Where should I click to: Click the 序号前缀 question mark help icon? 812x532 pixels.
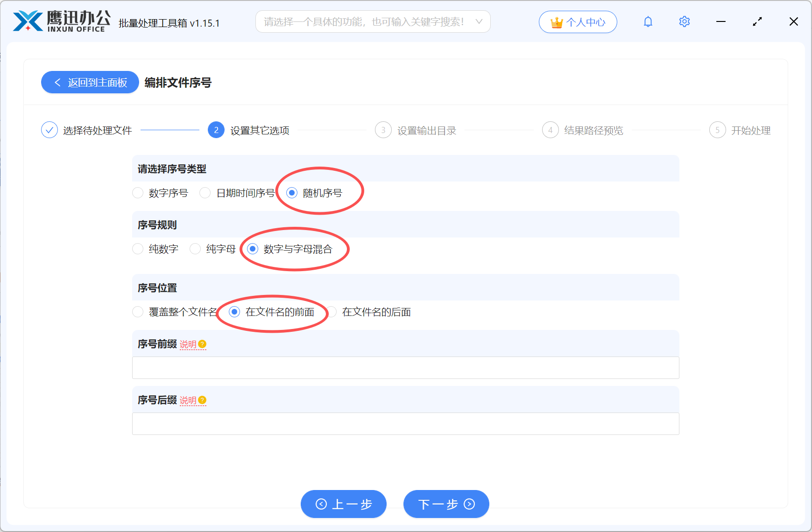coord(202,344)
